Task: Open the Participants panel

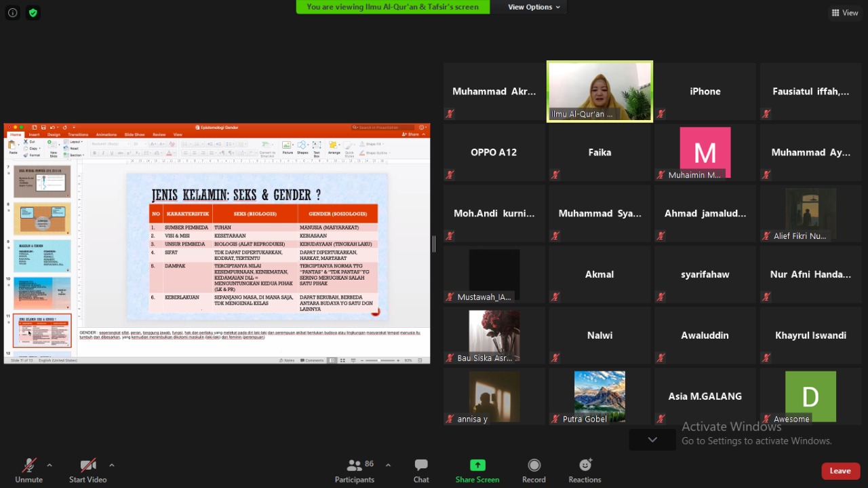Action: [x=354, y=466]
